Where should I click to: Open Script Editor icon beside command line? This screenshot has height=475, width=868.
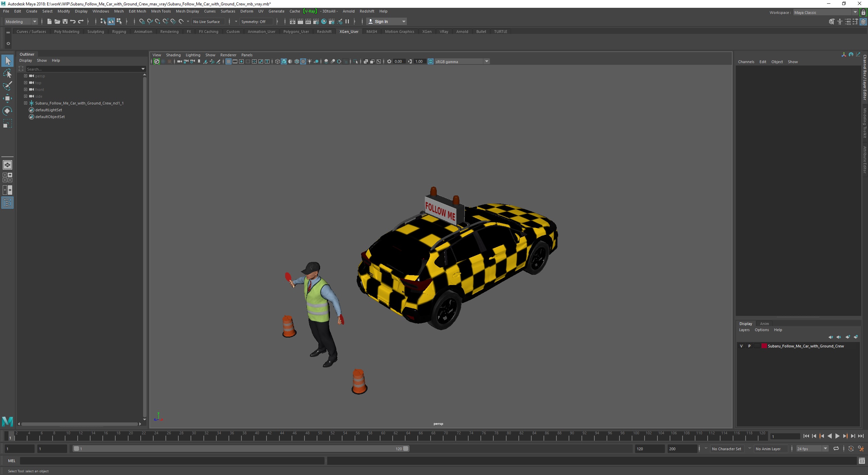(862, 460)
